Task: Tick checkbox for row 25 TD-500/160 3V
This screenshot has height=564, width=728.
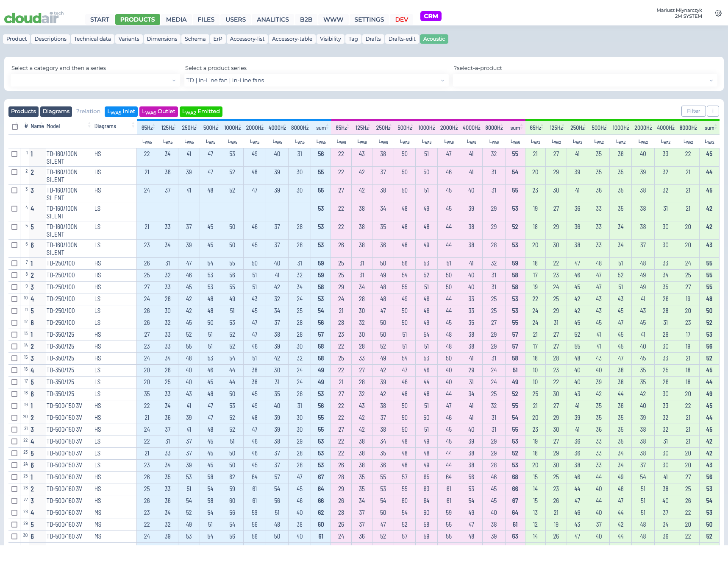Action: 14,477
